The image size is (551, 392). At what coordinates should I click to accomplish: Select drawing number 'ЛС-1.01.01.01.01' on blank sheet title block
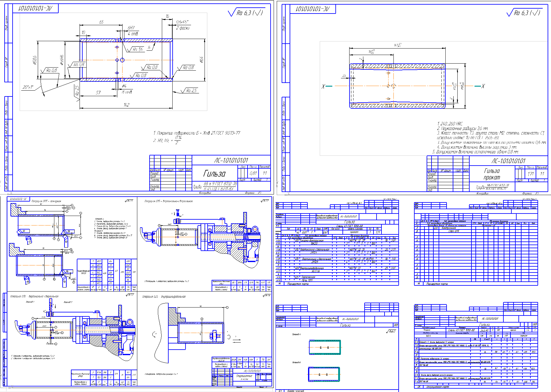coord(508,161)
